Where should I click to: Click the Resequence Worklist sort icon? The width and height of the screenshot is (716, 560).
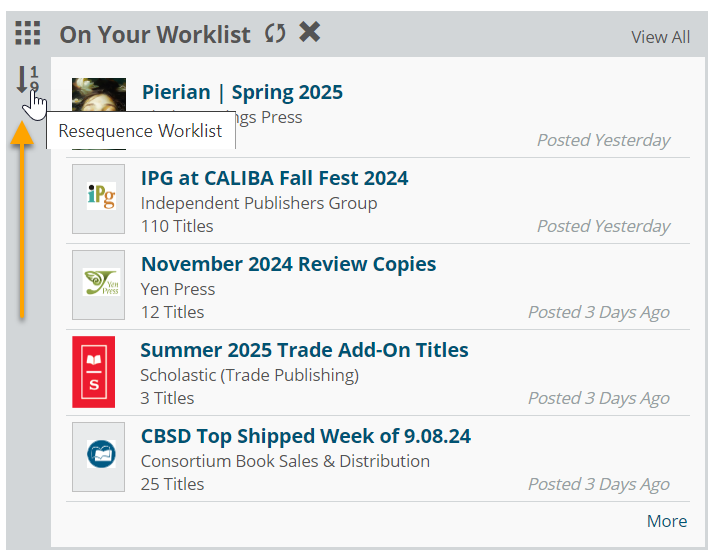[x=28, y=79]
